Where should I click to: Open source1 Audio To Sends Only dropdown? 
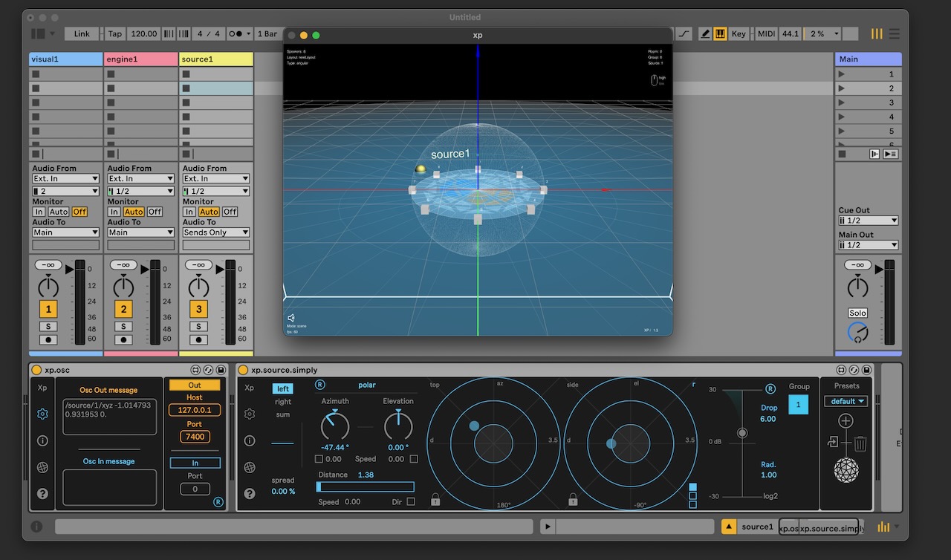[x=216, y=232]
